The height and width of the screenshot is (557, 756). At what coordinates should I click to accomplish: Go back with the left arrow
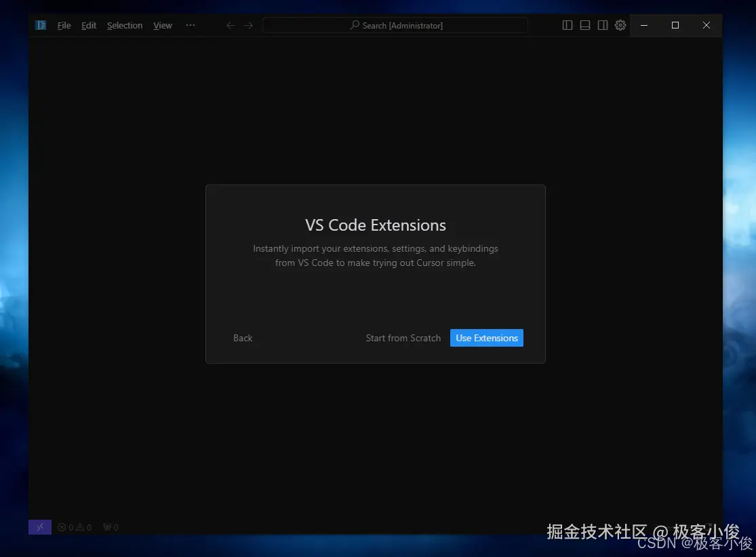pos(231,26)
